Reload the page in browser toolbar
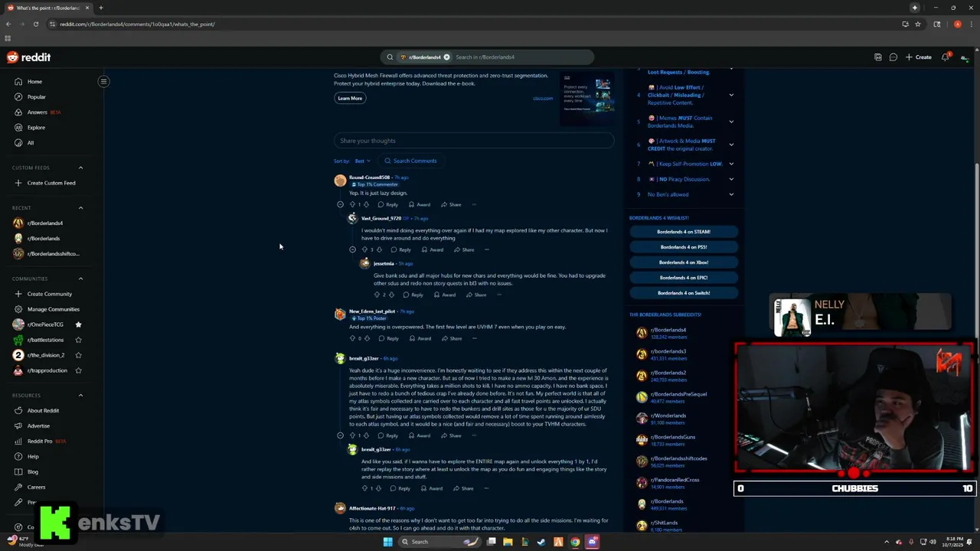Image resolution: width=980 pixels, height=551 pixels. point(35,24)
